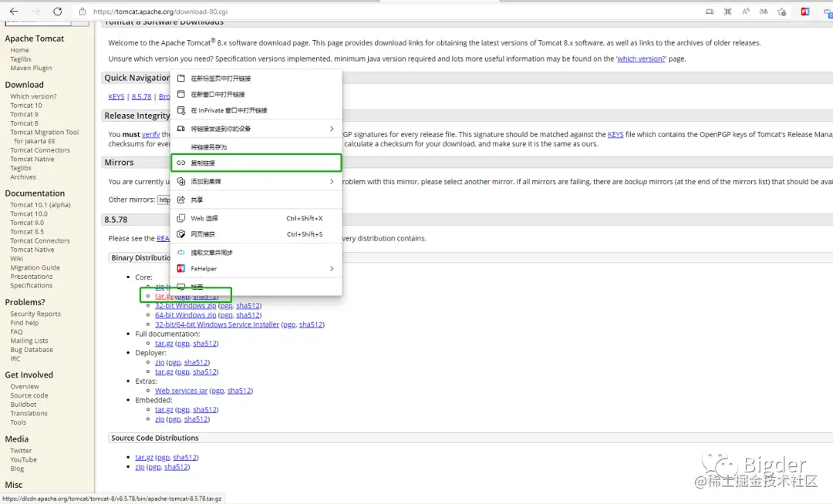The width and height of the screenshot is (833, 504).
Task: Reload the page with the refresh icon
Action: point(57,11)
